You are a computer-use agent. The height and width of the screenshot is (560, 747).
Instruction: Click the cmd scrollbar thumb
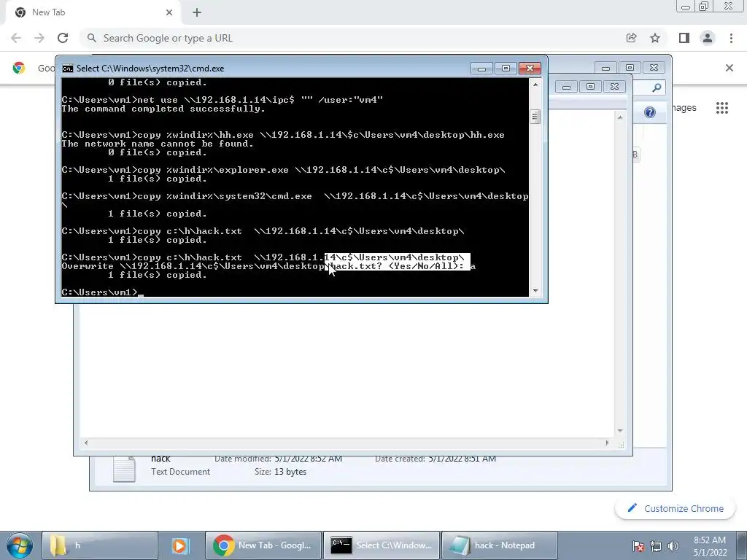[x=535, y=116]
